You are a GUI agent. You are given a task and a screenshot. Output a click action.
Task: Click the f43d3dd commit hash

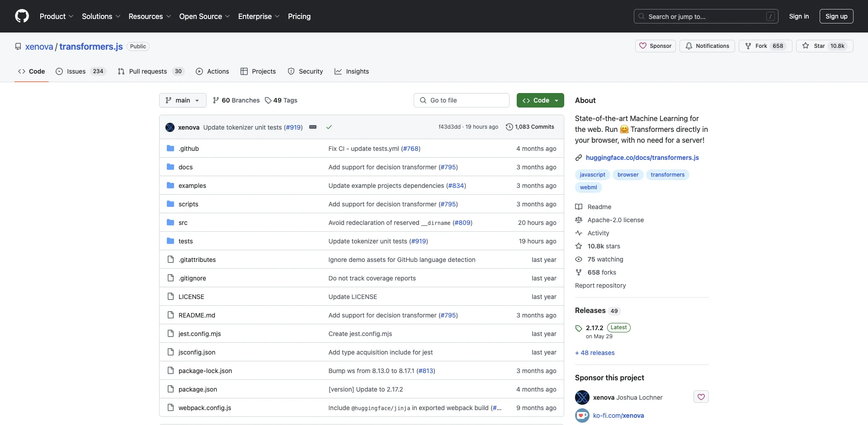(x=449, y=127)
